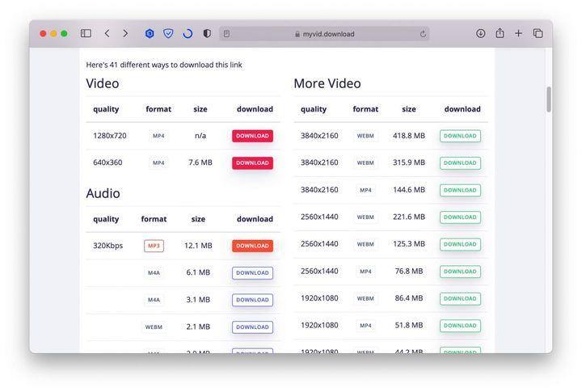Go back to the previous page
The height and width of the screenshot is (392, 582).
pos(107,33)
